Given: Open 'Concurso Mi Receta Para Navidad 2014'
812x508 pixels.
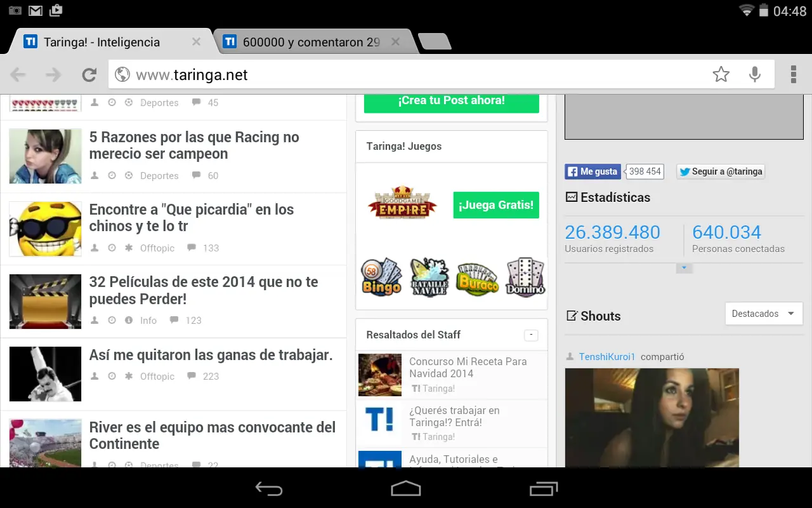Looking at the screenshot, I should click(x=468, y=367).
